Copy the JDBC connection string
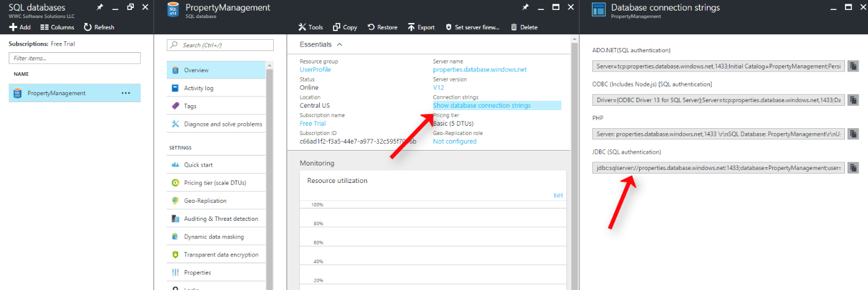This screenshot has height=290, width=868. 853,168
